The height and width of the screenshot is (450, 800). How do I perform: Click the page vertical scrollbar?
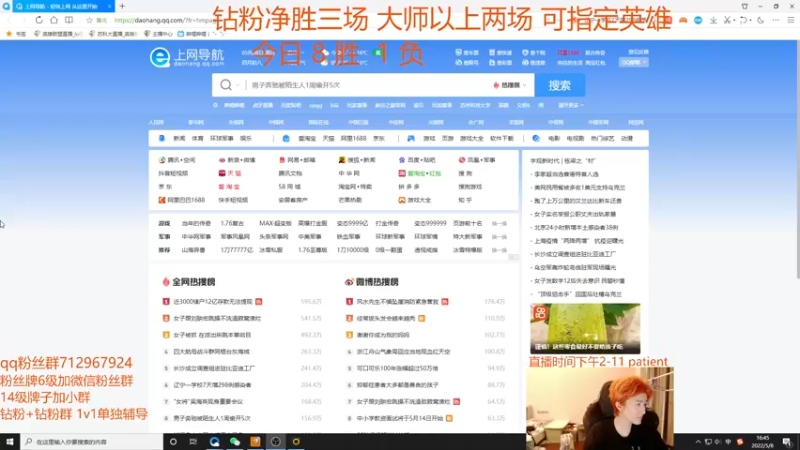797,159
